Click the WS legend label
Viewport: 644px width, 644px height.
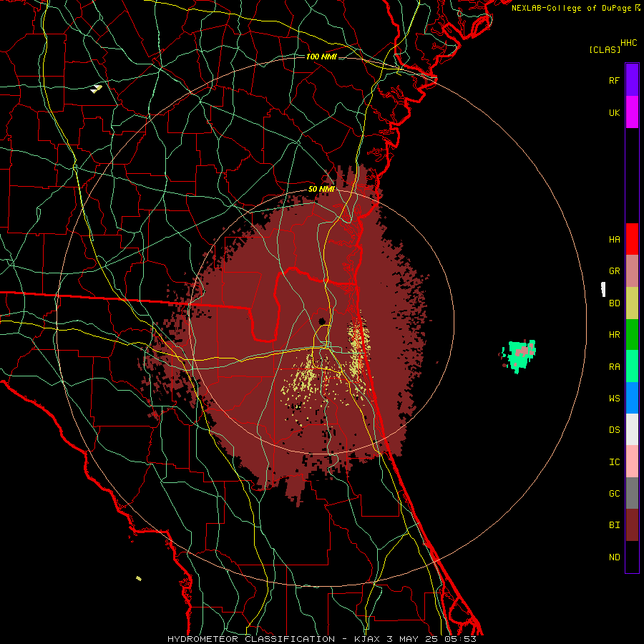[614, 398]
